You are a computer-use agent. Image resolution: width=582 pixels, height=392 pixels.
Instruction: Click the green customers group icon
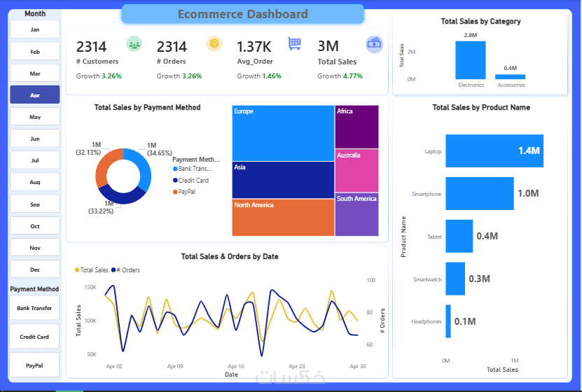[x=134, y=44]
